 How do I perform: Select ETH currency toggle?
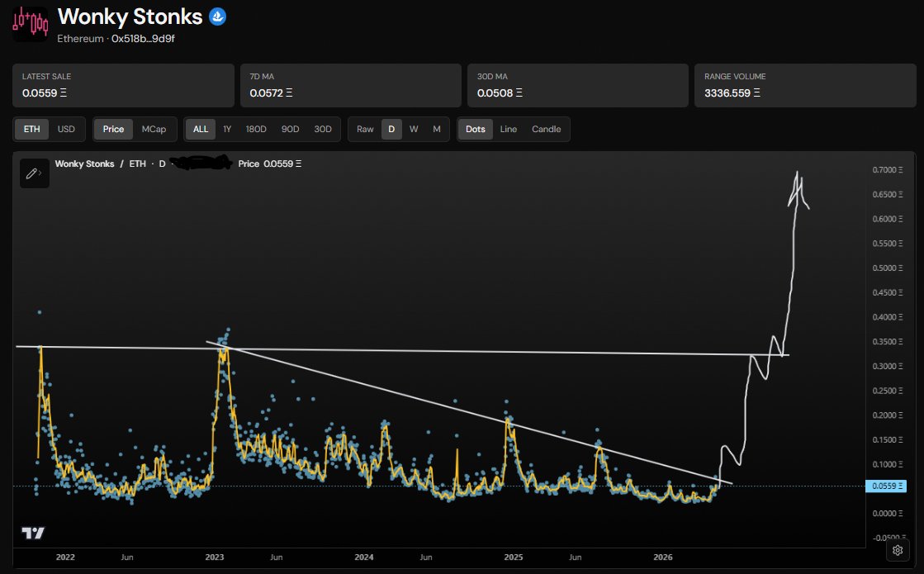32,129
